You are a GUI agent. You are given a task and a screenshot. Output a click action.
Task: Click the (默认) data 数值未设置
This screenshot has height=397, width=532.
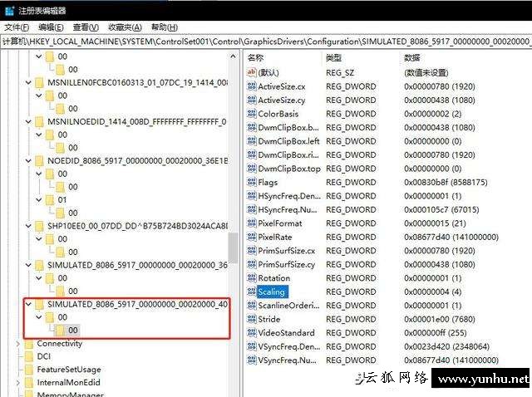tap(426, 72)
